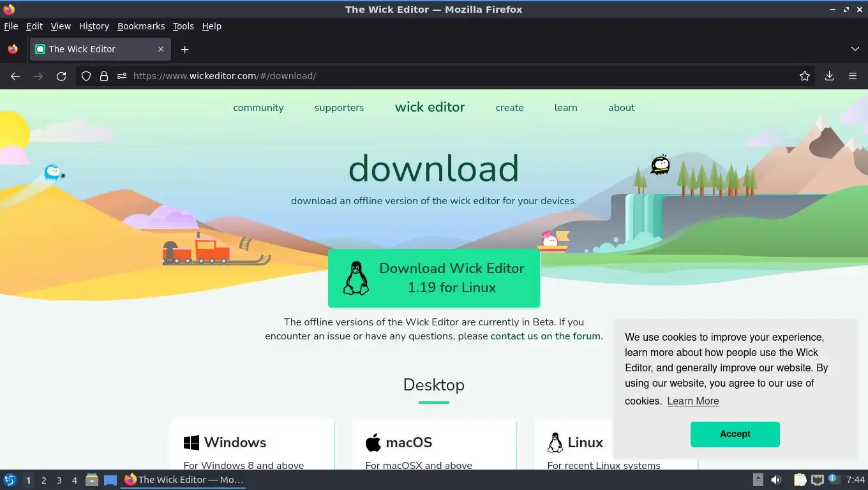
Task: Click show desktop icon in taskbar
Action: (x=110, y=480)
